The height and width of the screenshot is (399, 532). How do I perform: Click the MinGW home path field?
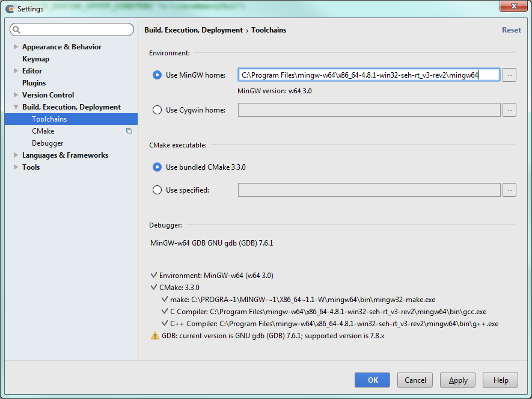pos(369,75)
